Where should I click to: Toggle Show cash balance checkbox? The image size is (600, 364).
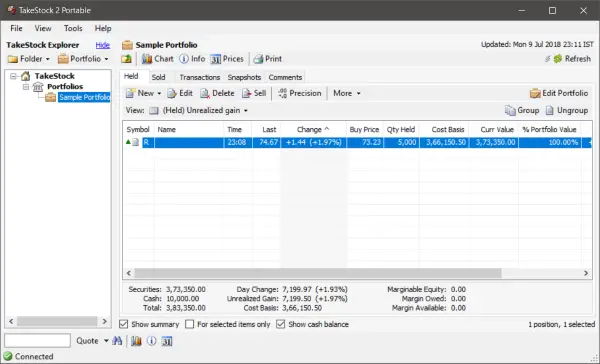(280, 324)
